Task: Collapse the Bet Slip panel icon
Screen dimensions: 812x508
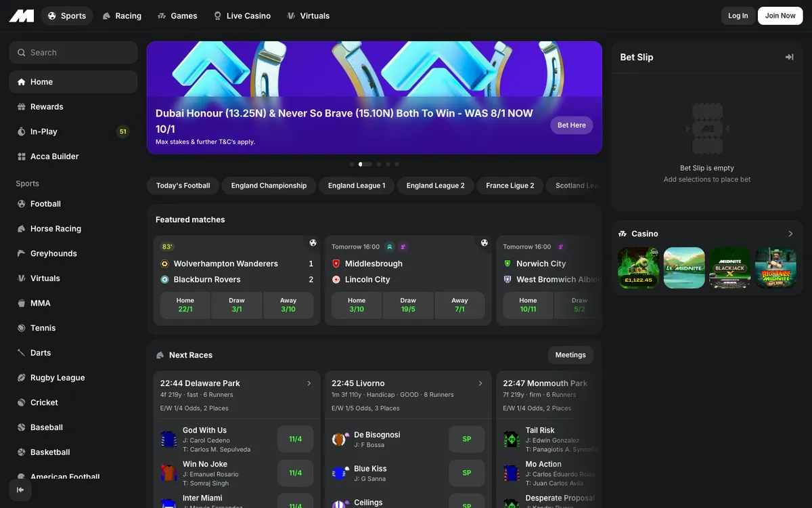Action: click(x=789, y=57)
